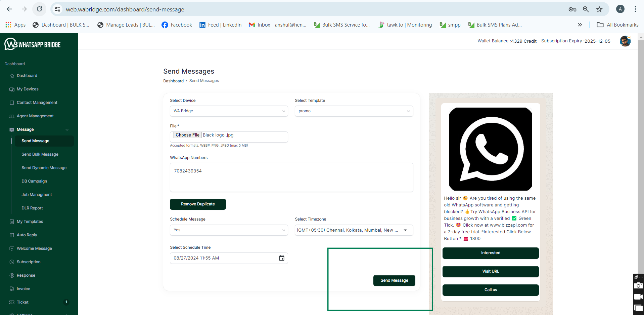The image size is (644, 315).
Task: Open Job Managment
Action: click(x=37, y=195)
